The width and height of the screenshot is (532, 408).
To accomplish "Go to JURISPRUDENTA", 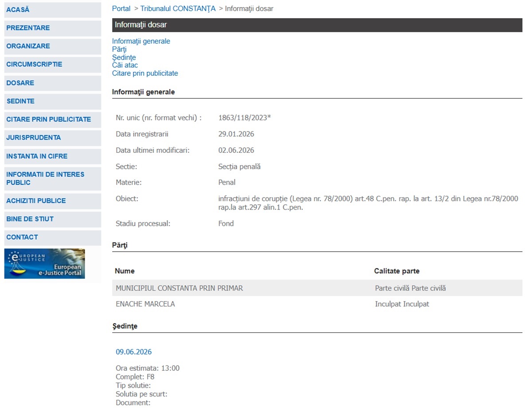I will click(x=53, y=138).
